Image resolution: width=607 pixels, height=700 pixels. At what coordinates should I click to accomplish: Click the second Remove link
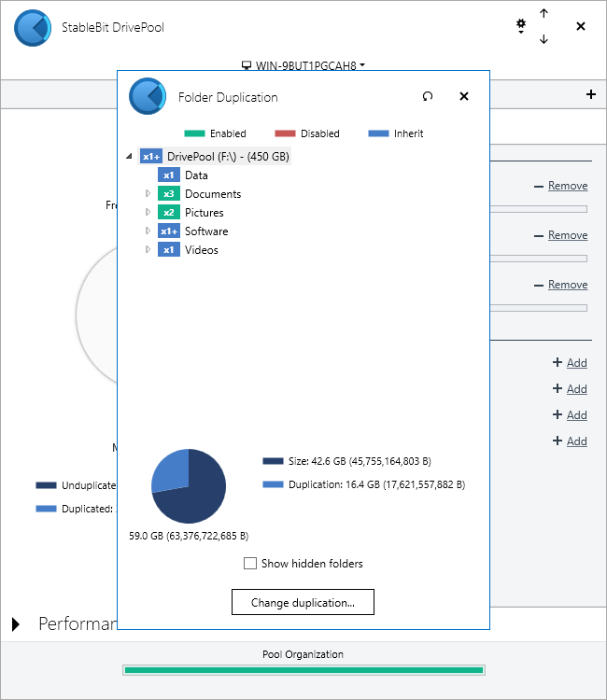(x=568, y=235)
